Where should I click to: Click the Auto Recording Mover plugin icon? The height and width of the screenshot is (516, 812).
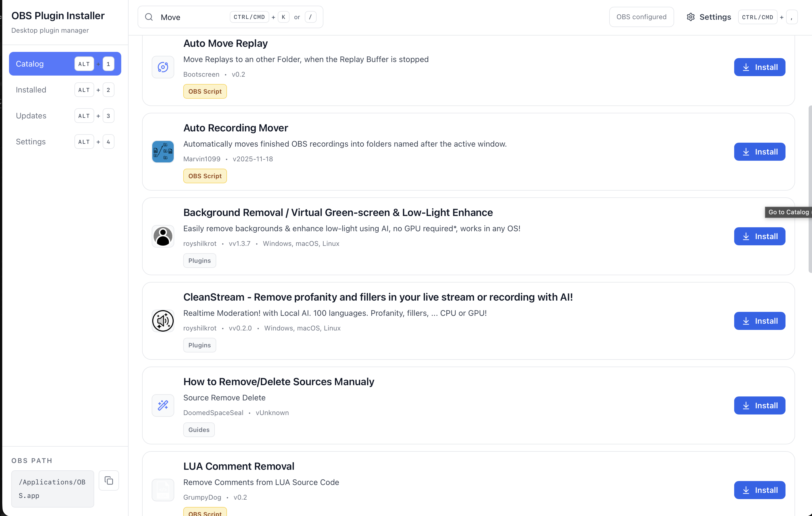pos(162,152)
